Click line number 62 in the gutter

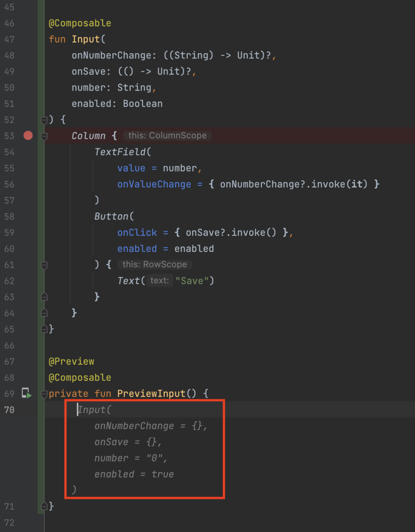coord(9,281)
